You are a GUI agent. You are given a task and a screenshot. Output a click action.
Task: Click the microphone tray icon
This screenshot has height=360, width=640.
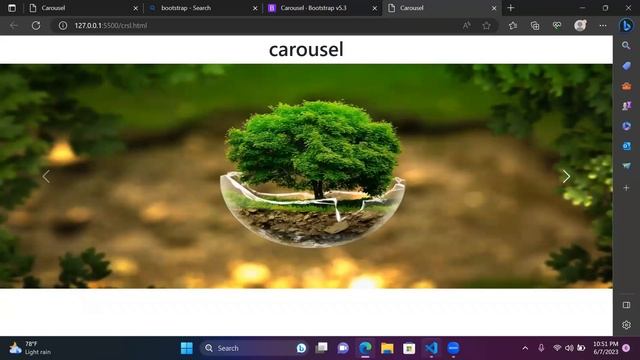click(x=541, y=348)
